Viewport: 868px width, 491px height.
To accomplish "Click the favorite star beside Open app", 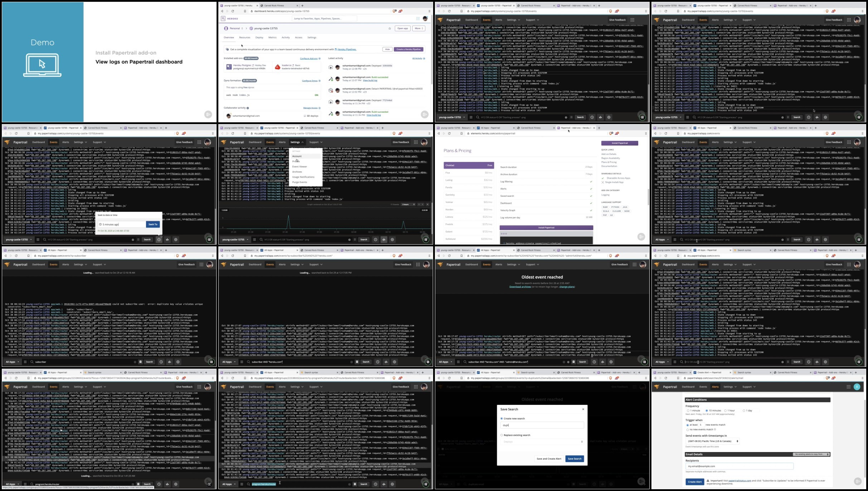I will pos(390,29).
